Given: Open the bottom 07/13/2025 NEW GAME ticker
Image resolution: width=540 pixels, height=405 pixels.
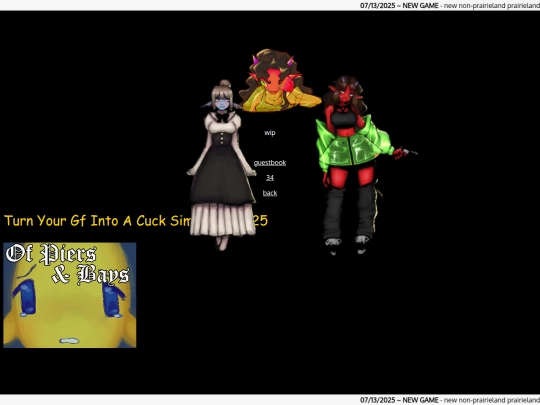Looking at the screenshot, I should coord(450,400).
